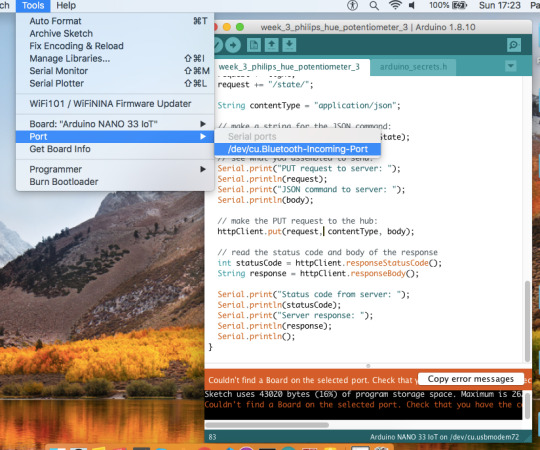Open the Wi-Fi status menu icon
540x450 pixels.
point(395,5)
